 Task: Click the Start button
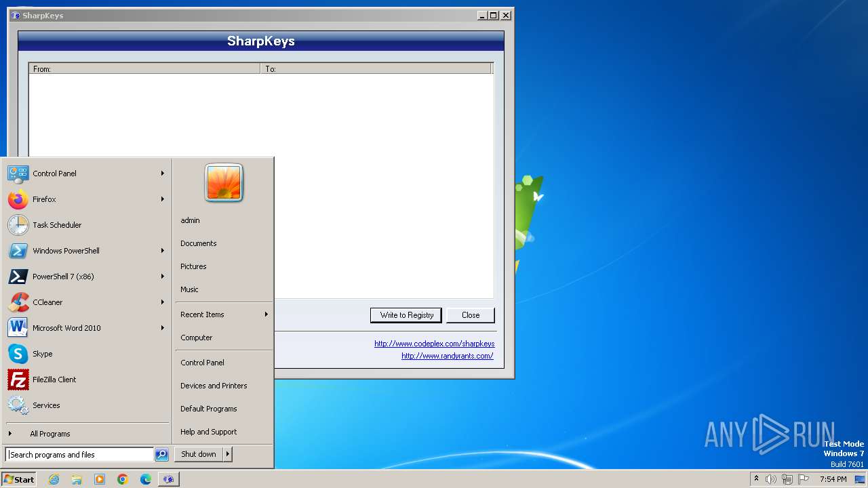(x=19, y=479)
